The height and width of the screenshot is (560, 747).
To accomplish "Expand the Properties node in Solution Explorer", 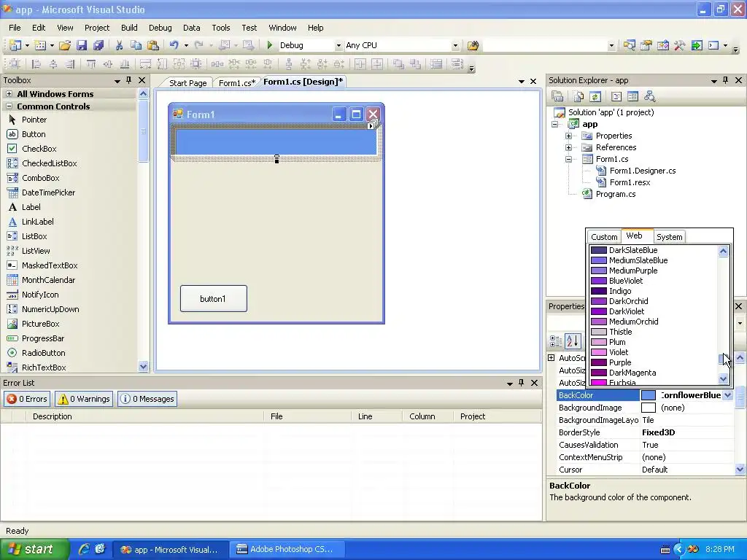I will tap(568, 136).
